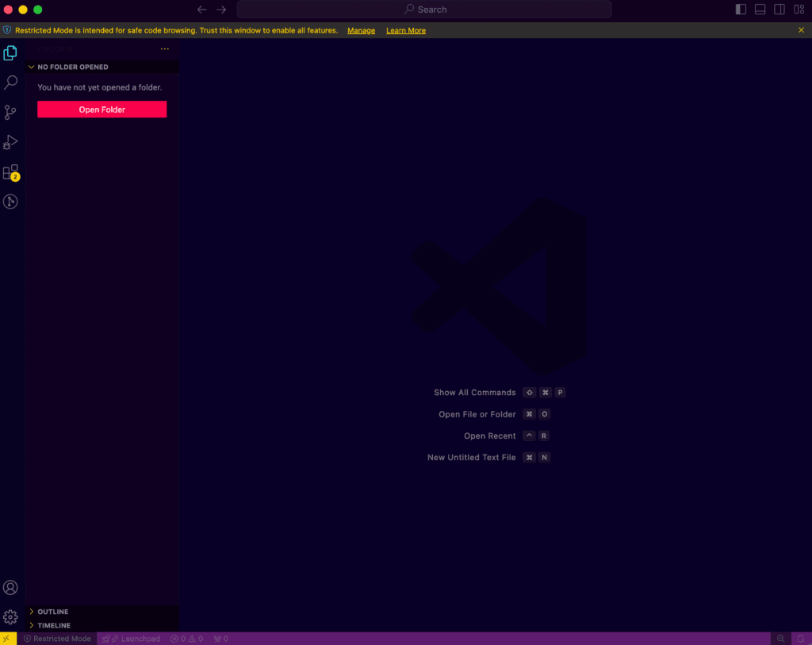The height and width of the screenshot is (645, 812).
Task: Click the Learn More link
Action: 406,31
